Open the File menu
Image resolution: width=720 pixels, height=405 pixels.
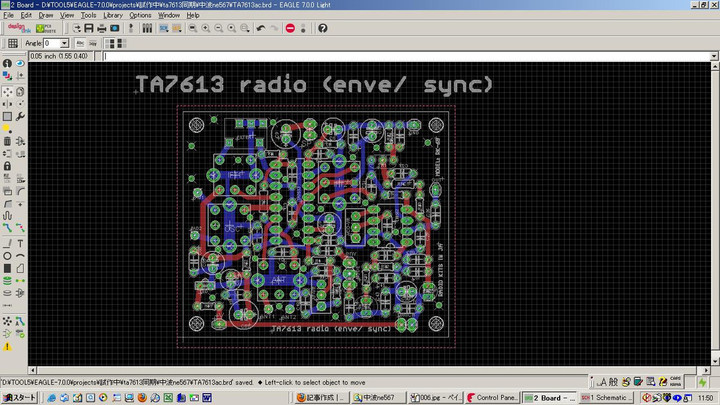(9, 15)
